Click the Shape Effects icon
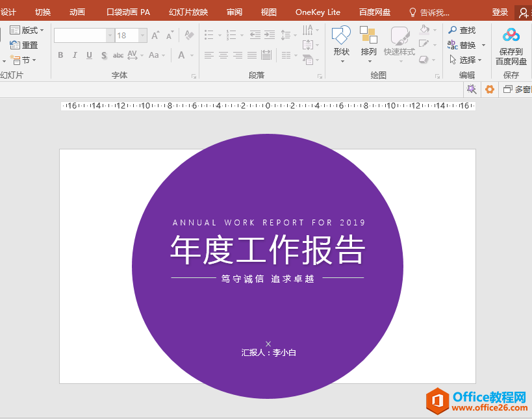This screenshot has height=419, width=532. pos(424,60)
